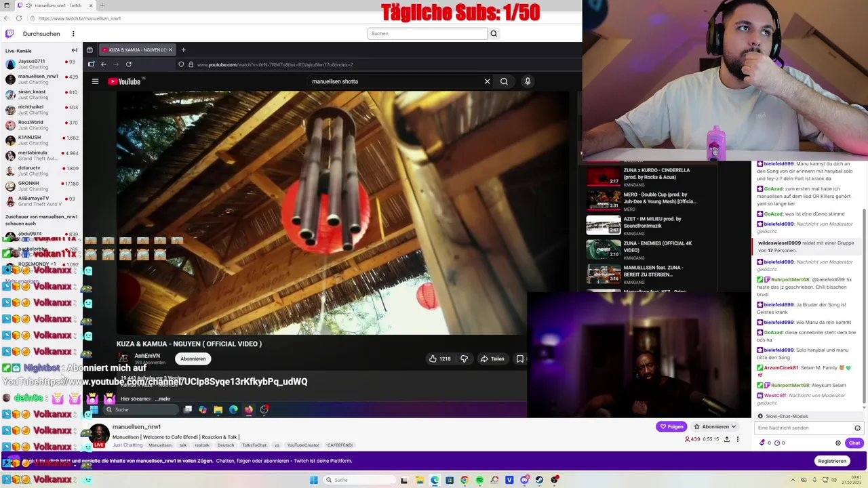Click Firefox back arrow in streamed window
The image size is (868, 488).
(103, 64)
